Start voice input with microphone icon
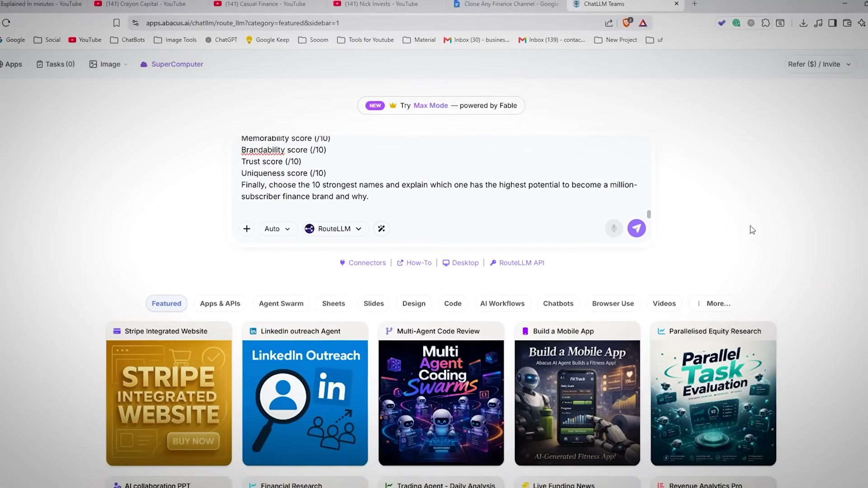 click(x=613, y=229)
